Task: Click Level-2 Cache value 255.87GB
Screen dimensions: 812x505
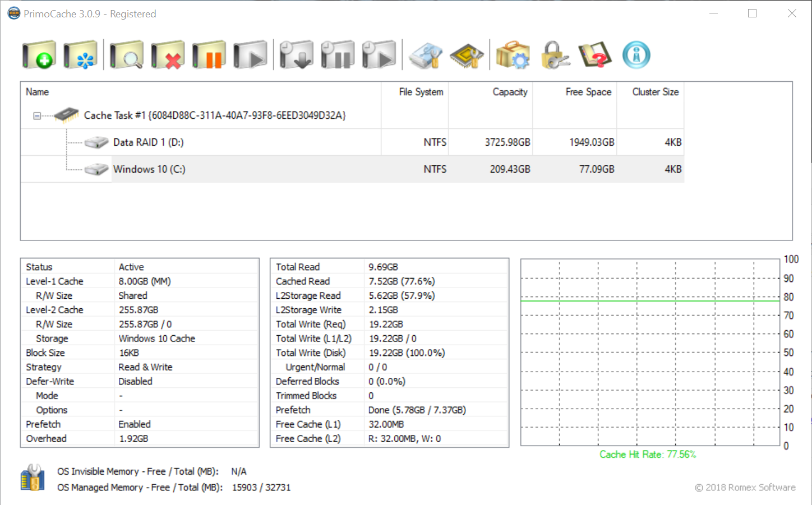Action: [139, 310]
